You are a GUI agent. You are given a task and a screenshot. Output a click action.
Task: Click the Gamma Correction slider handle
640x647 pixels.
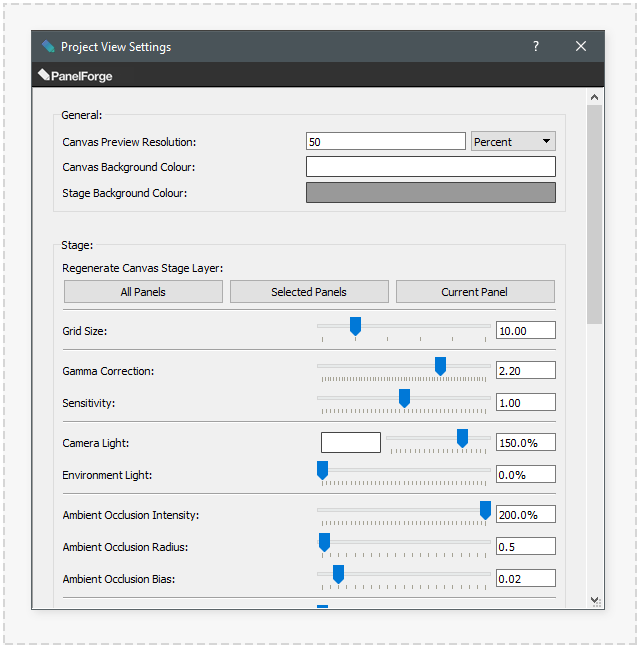click(440, 366)
